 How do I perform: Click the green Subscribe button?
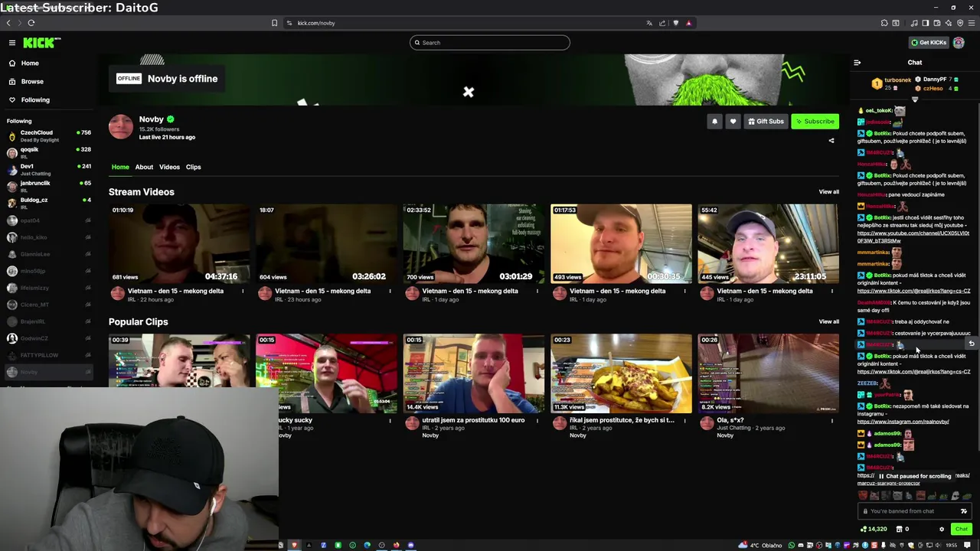pos(815,121)
